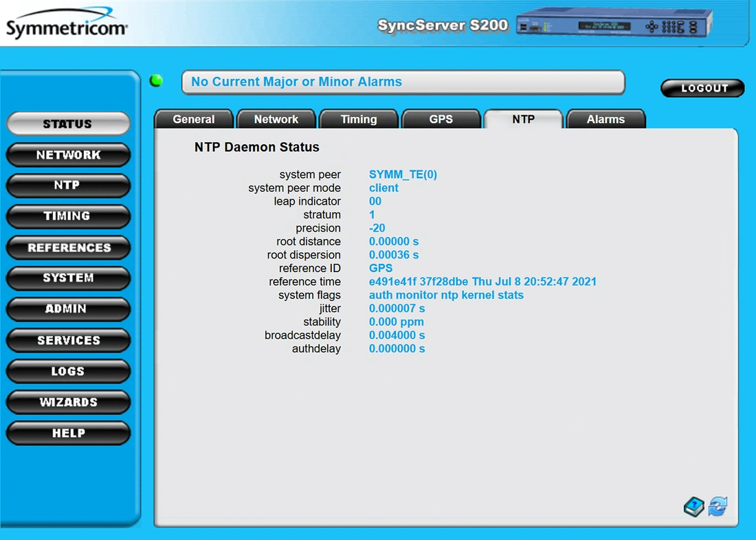Click the refresh page icon
This screenshot has width=756, height=540.
[x=718, y=506]
